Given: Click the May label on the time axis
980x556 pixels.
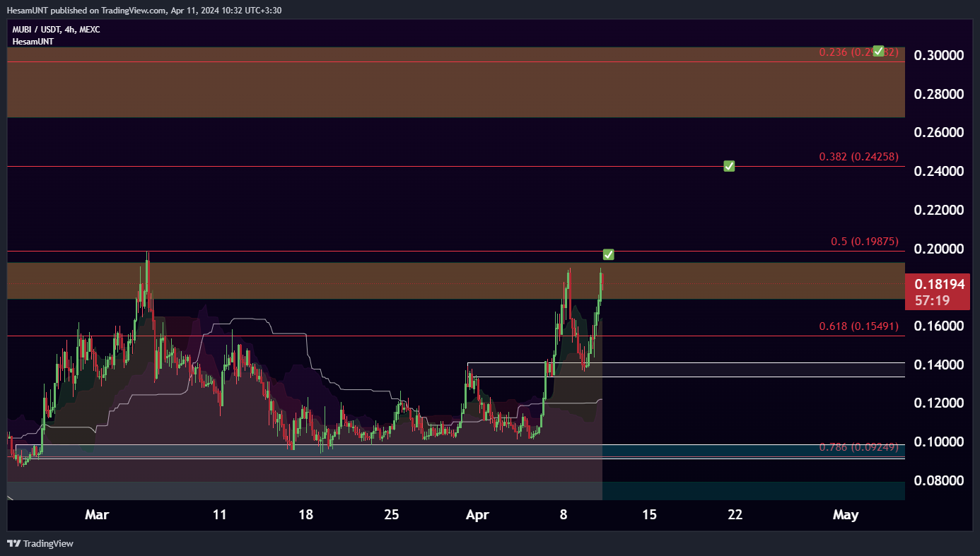Looking at the screenshot, I should (846, 515).
